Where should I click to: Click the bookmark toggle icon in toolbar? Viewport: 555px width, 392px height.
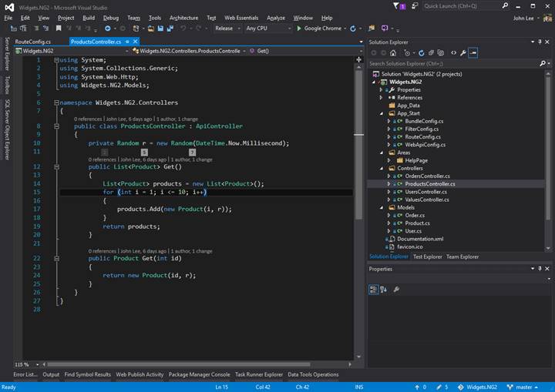click(59, 28)
